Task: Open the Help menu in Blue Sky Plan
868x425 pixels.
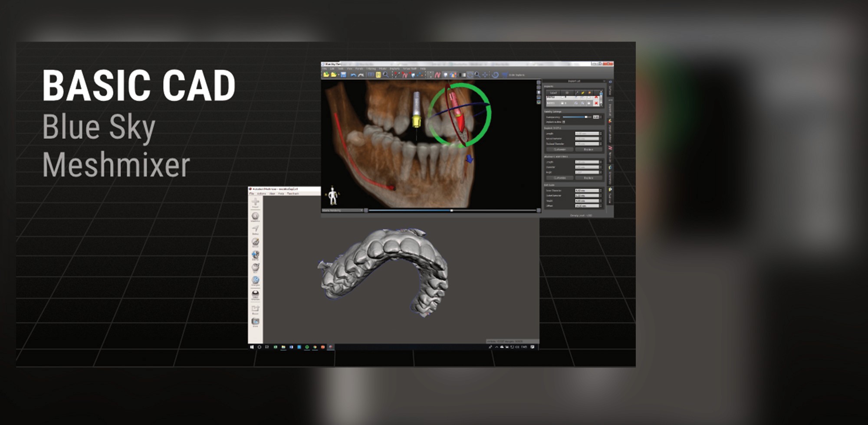Action: click(x=423, y=69)
